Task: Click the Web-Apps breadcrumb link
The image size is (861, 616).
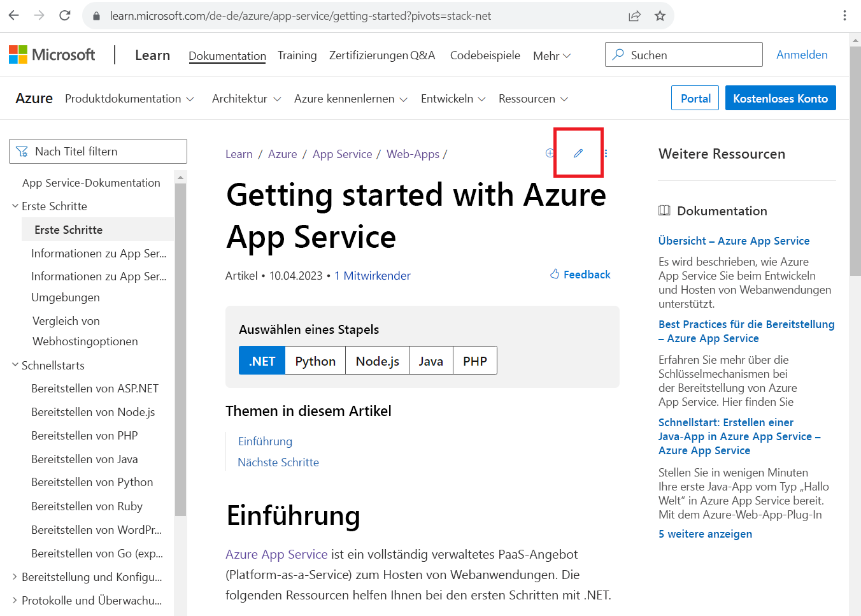Action: tap(413, 154)
